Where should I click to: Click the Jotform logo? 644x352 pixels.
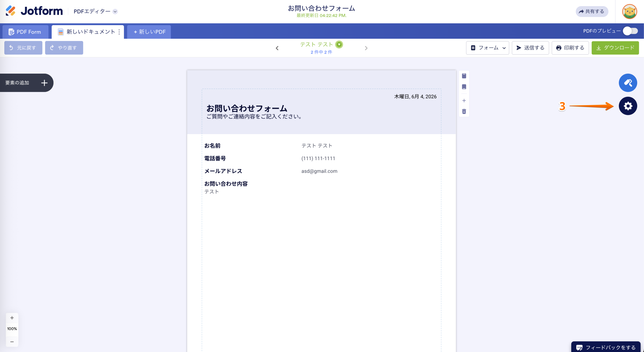34,11
